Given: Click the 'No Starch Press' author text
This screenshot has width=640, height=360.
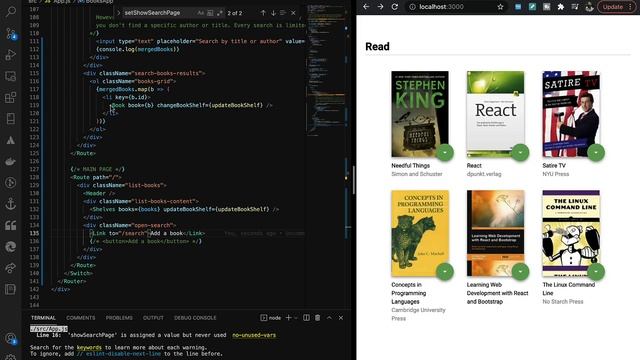Looking at the screenshot, I should (562, 302).
